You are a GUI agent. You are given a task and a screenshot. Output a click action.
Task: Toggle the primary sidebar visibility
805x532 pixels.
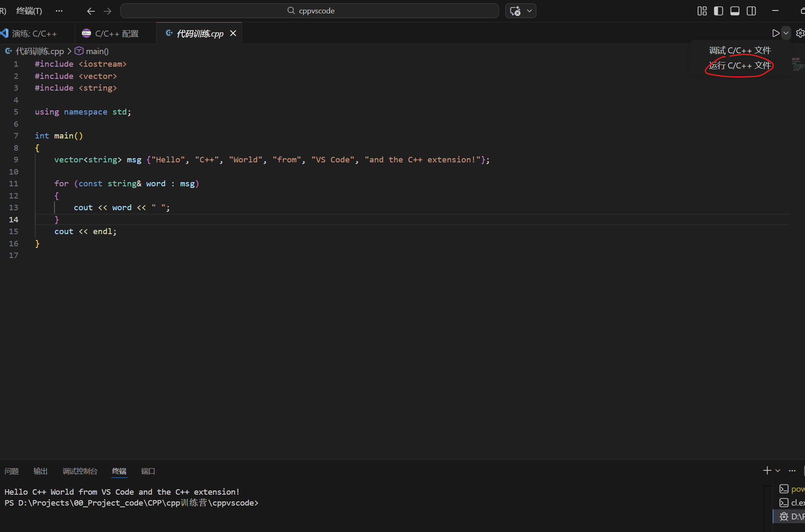pyautogui.click(x=719, y=11)
